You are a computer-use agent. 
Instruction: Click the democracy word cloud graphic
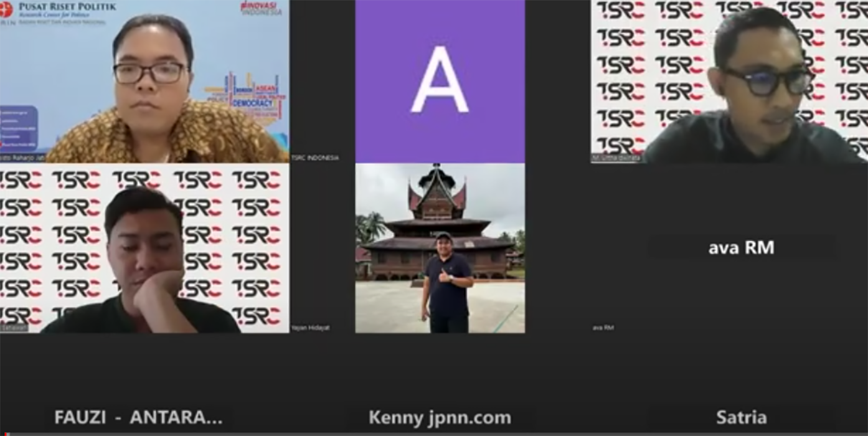pyautogui.click(x=249, y=97)
